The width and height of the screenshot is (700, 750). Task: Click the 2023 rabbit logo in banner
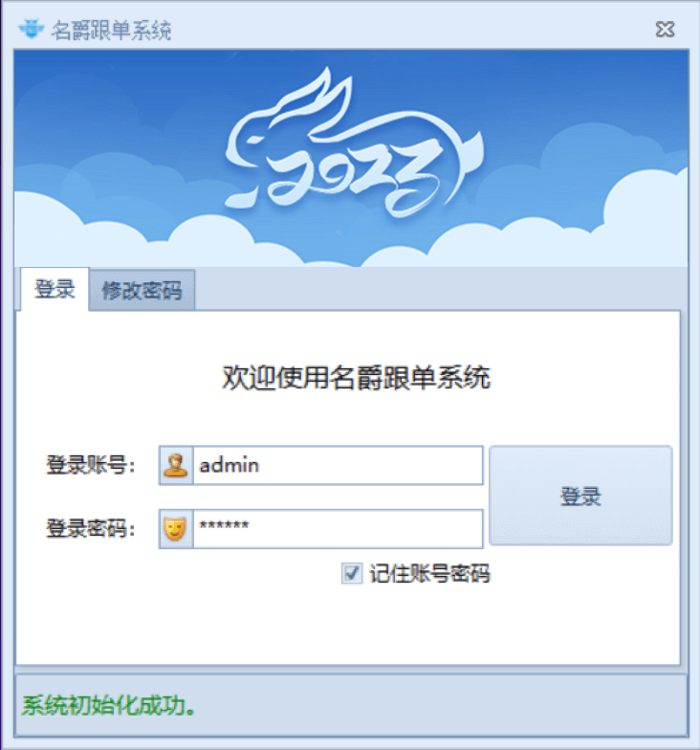(354, 144)
